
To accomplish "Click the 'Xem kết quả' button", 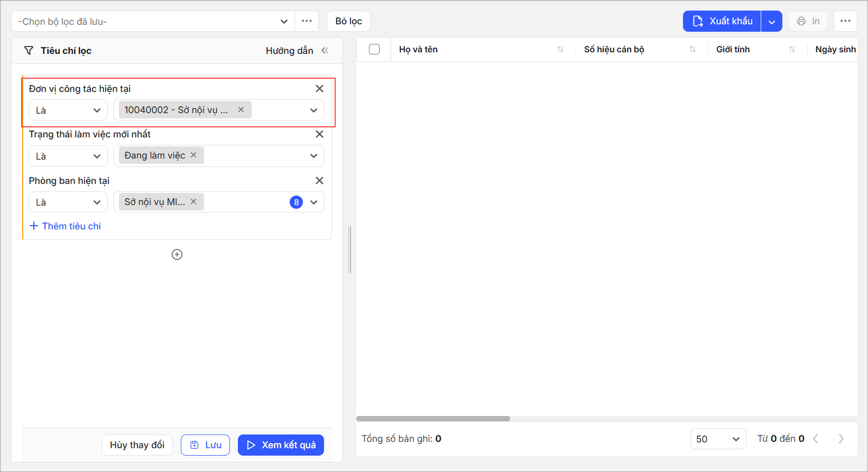I will tap(281, 445).
